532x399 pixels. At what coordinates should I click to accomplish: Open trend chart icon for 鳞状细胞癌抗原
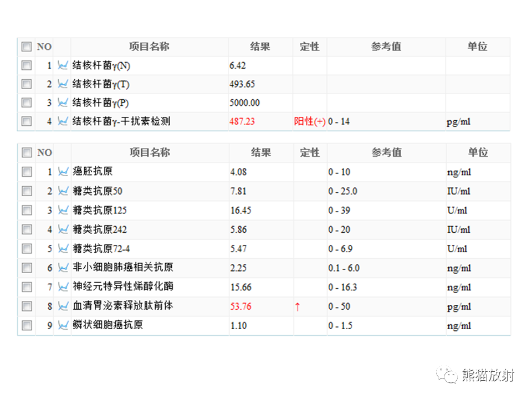click(63, 326)
